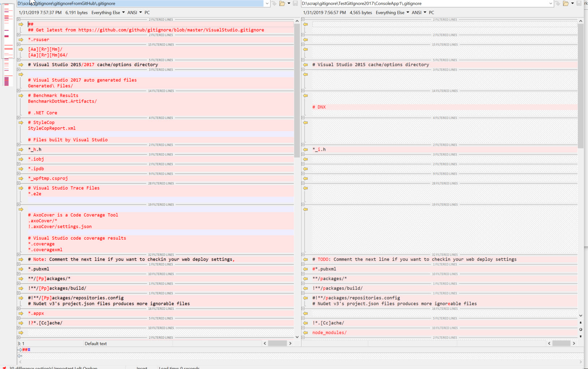Copy the '*.rsuser' line to the right
The height and width of the screenshot is (369, 588).
[21, 40]
